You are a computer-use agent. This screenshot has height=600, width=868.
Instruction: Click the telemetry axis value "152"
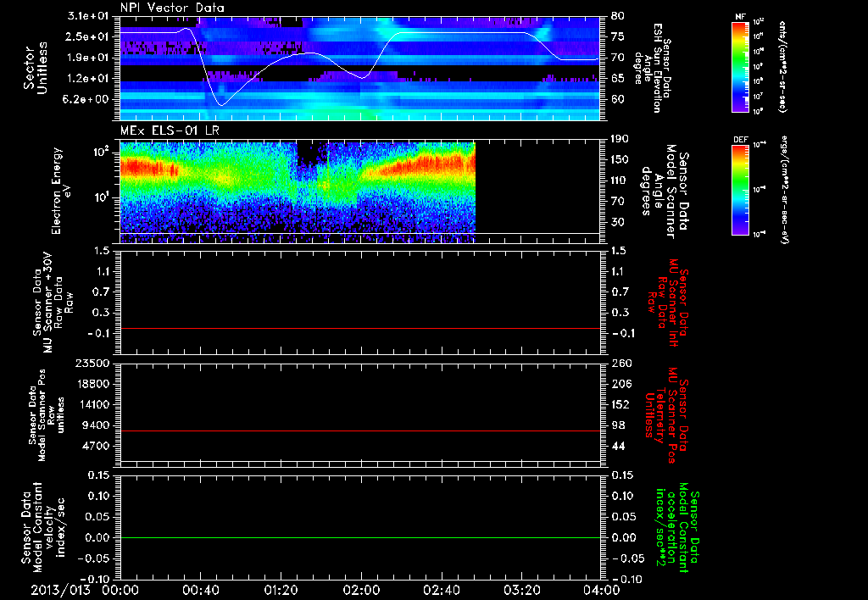pyautogui.click(x=620, y=404)
